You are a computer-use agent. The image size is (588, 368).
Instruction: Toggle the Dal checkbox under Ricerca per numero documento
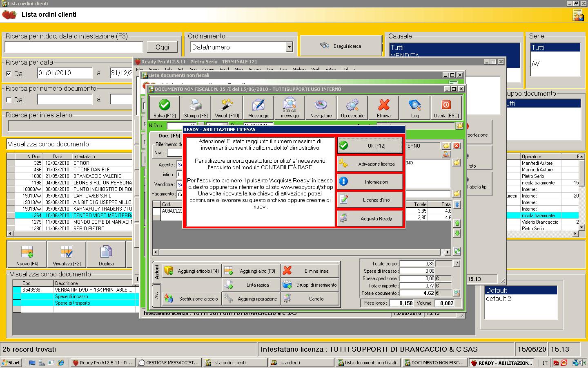pos(9,100)
